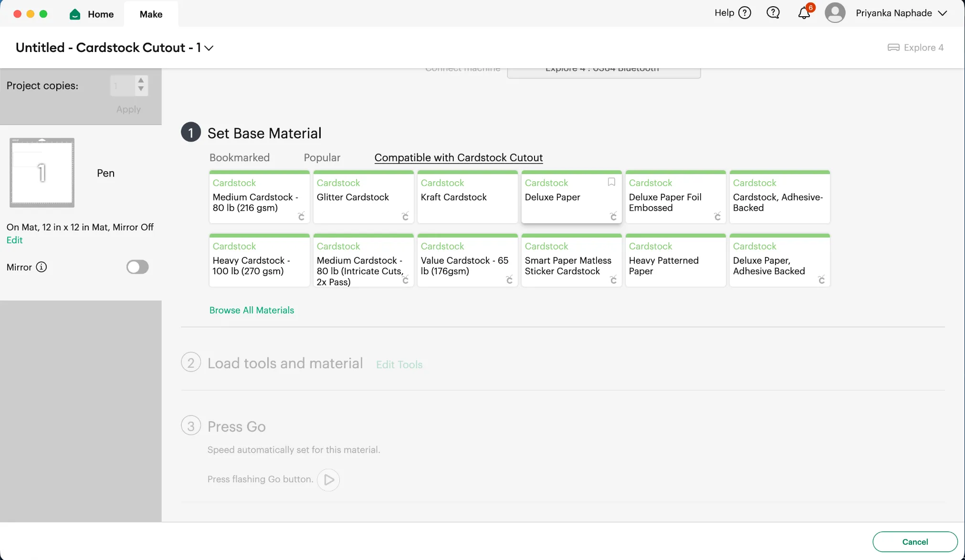Click the user profile avatar
Viewport: 965px width, 560px height.
click(835, 13)
